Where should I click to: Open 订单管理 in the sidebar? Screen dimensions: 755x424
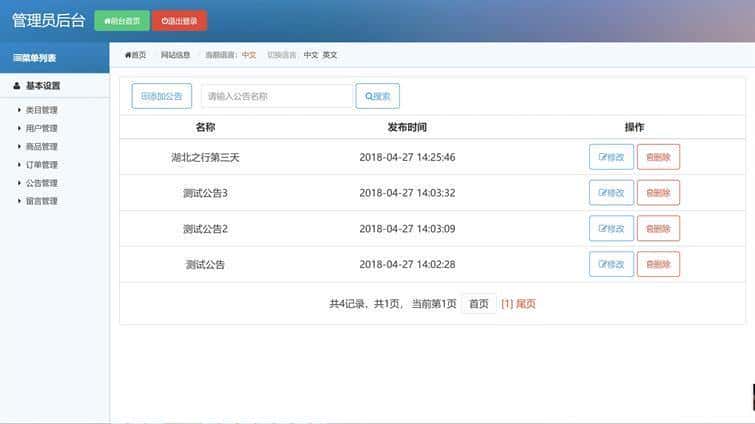[41, 165]
